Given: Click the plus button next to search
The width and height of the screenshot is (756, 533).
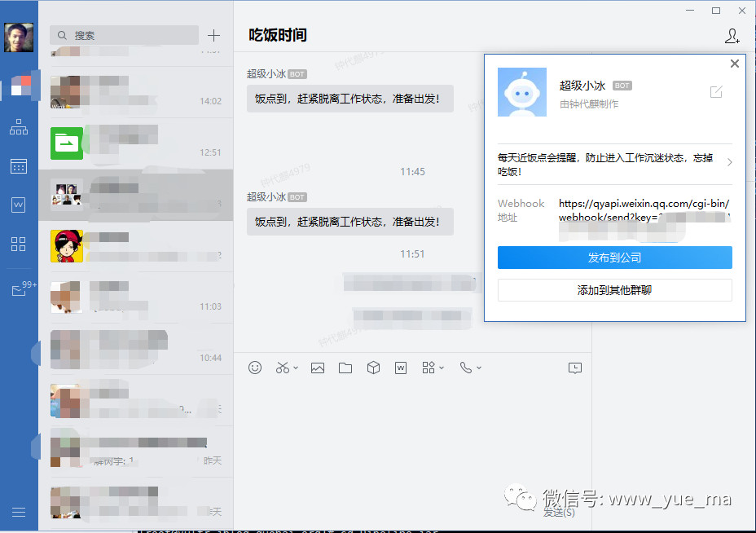Looking at the screenshot, I should pos(213,35).
